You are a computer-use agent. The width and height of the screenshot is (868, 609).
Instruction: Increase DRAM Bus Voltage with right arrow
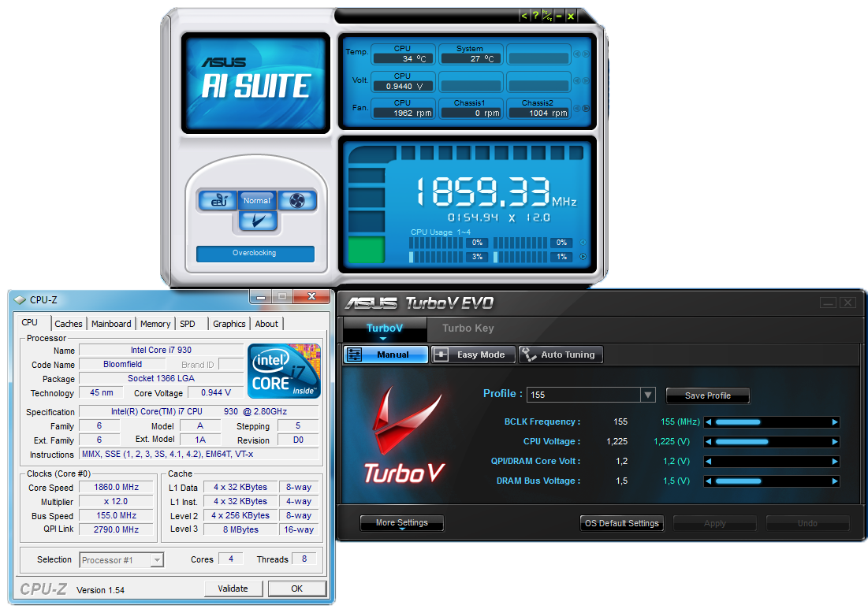pos(835,481)
